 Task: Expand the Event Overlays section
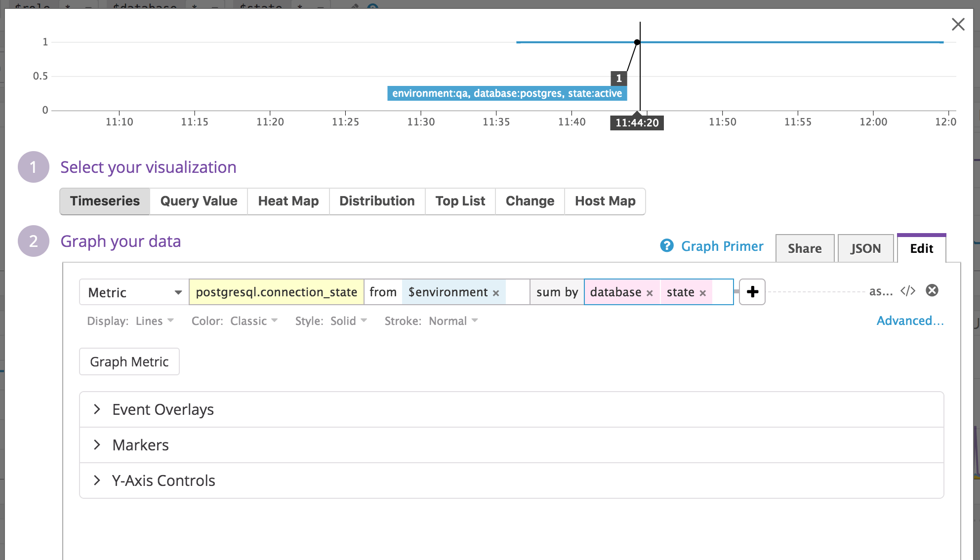(x=163, y=409)
